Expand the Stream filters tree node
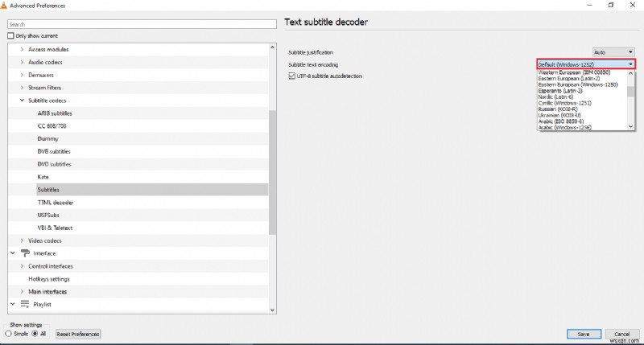Viewport: 644px width, 345px height. (23, 88)
